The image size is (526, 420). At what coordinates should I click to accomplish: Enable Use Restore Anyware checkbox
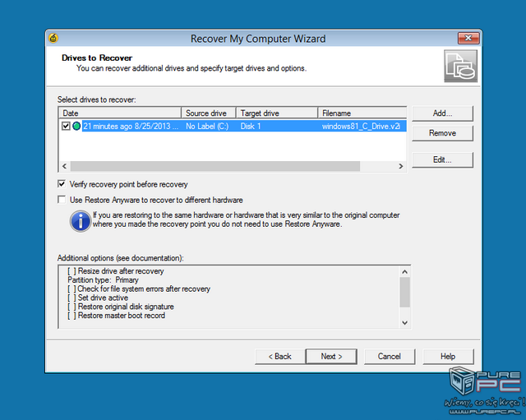coord(62,200)
